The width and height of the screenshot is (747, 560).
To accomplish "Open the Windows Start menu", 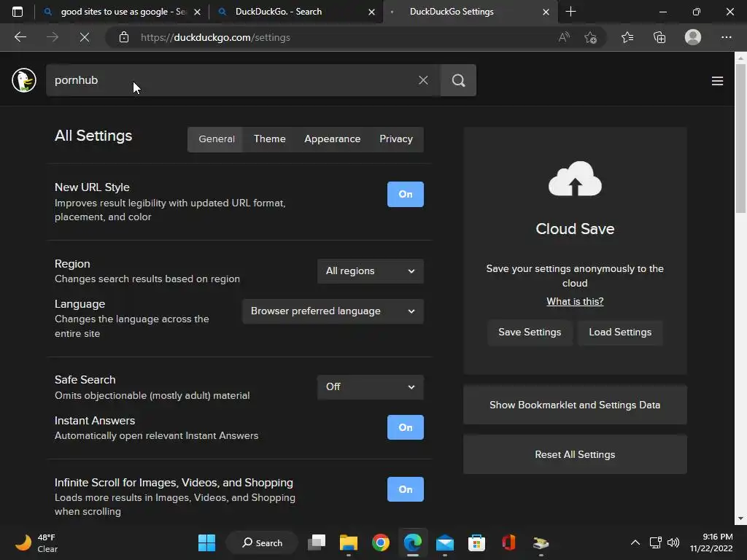I will 206,542.
